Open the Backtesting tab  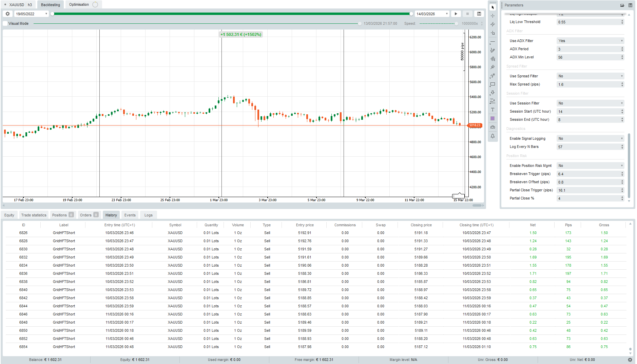(x=50, y=4)
